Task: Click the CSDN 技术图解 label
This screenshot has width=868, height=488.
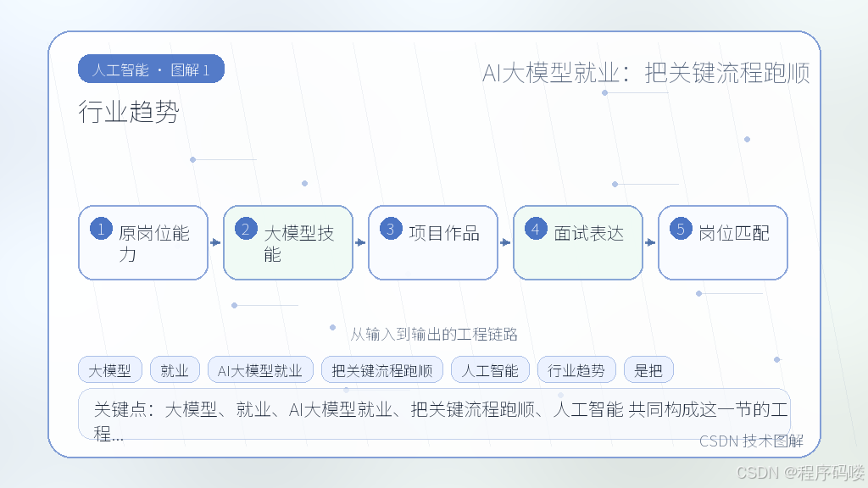Action: [751, 441]
